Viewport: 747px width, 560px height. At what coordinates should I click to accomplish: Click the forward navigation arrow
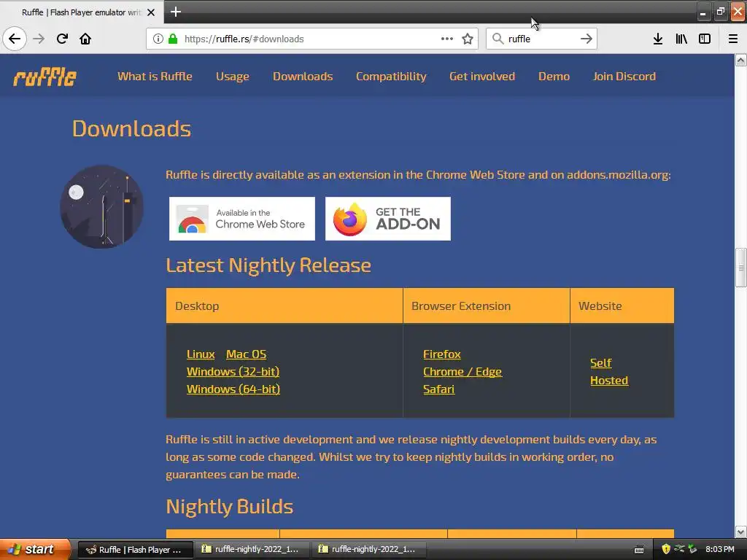[x=39, y=39]
